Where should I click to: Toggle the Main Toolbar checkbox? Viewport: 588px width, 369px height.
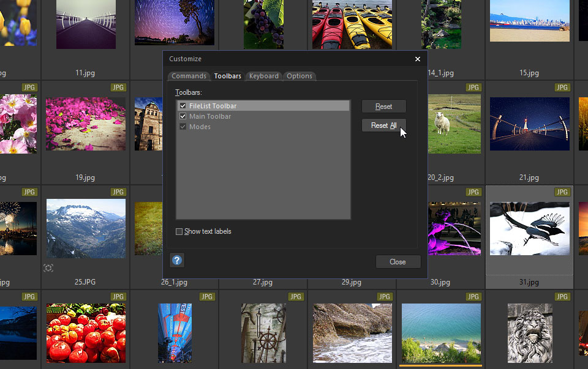point(183,116)
